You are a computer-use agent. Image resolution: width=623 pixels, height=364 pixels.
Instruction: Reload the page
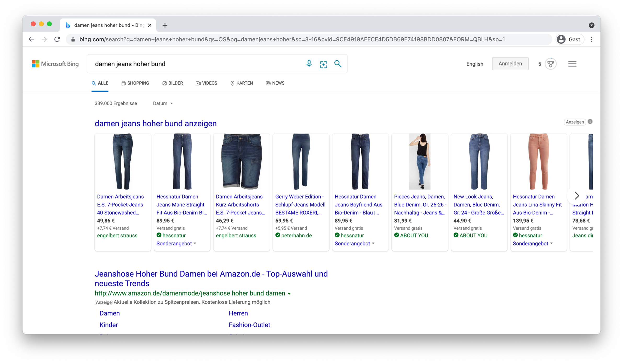pyautogui.click(x=57, y=39)
